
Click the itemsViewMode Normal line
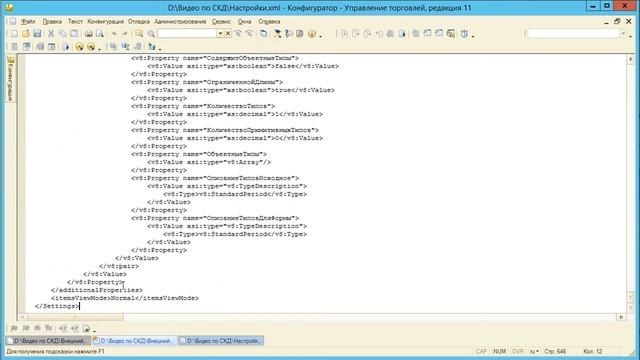pos(125,298)
